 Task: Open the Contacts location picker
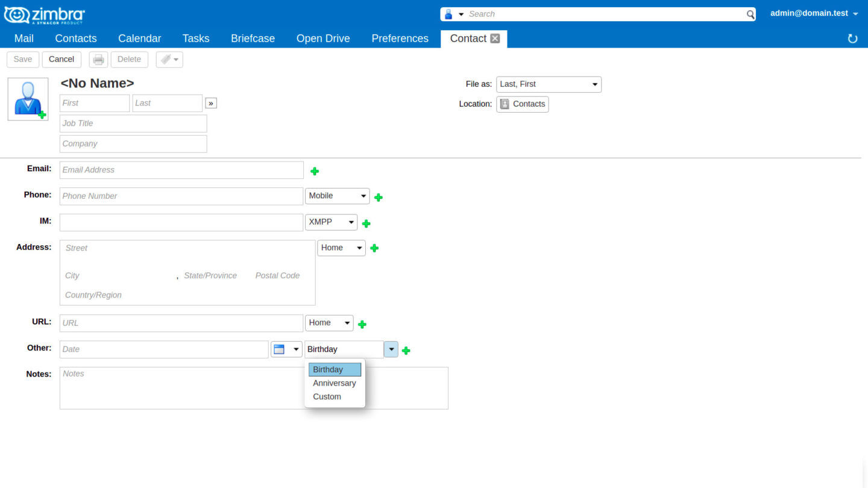[522, 104]
